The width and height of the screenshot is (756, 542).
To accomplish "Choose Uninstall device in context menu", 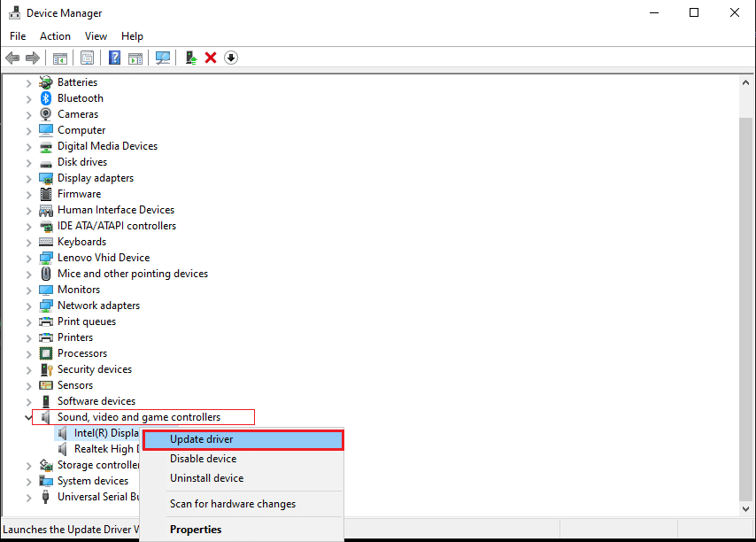I will (x=207, y=478).
